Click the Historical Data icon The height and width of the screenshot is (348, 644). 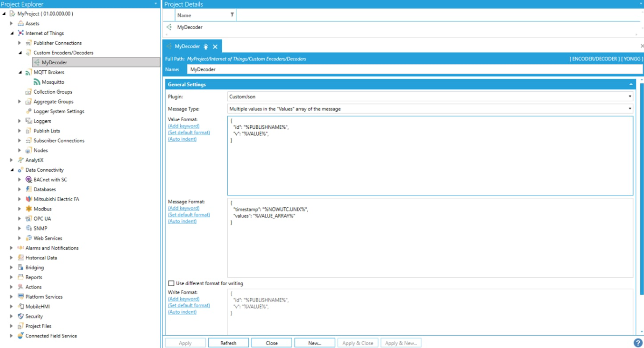pyautogui.click(x=20, y=258)
